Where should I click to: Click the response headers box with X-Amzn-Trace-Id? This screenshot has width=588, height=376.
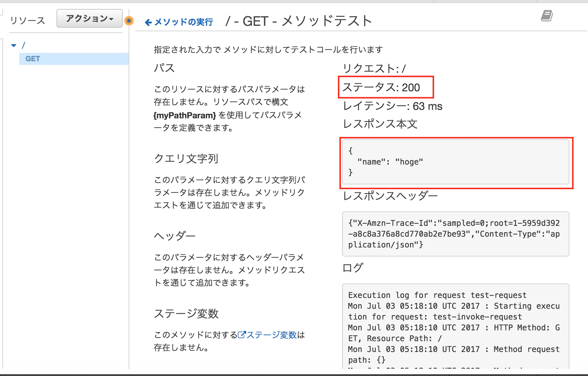tap(455, 234)
